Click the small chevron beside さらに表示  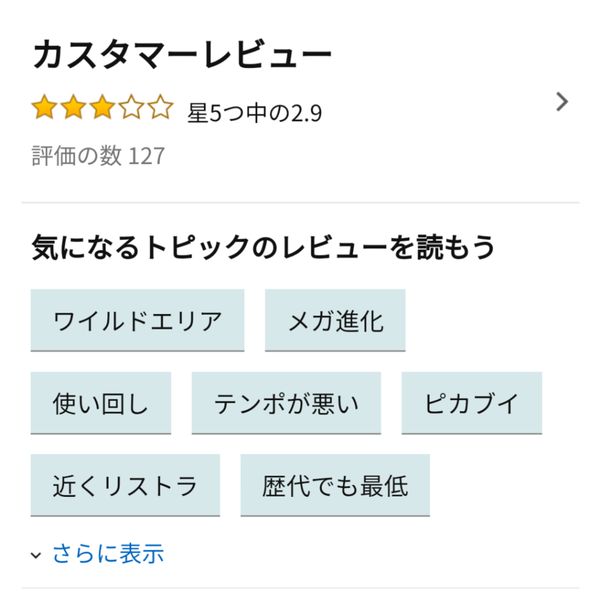coord(37,555)
